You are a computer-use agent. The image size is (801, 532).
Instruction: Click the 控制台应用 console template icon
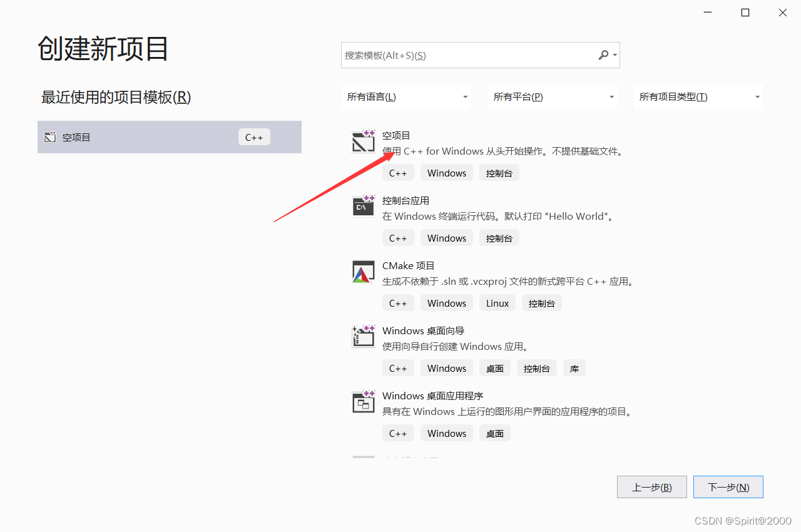point(363,207)
